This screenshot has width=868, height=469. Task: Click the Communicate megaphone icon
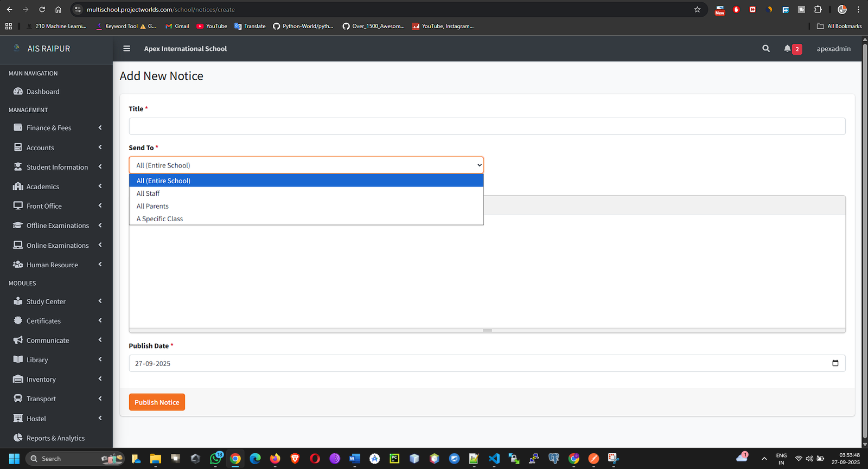[18, 340]
